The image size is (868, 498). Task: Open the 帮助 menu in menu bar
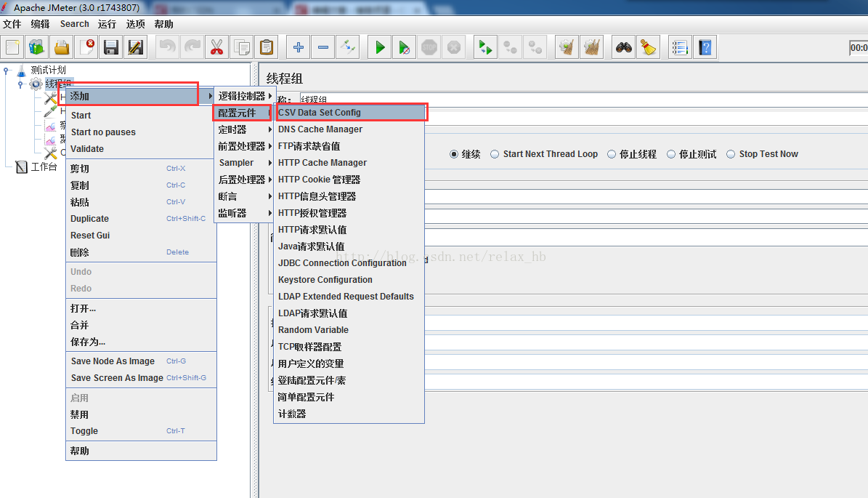[164, 24]
